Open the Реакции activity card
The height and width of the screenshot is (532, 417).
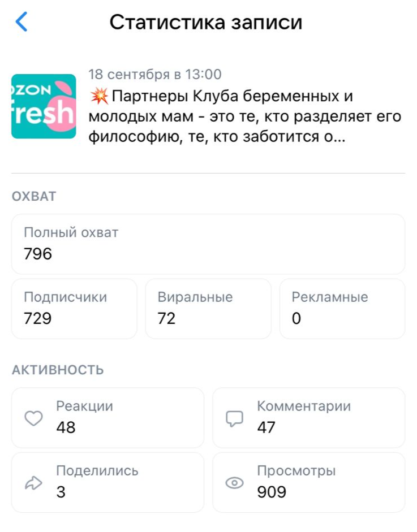click(x=108, y=417)
